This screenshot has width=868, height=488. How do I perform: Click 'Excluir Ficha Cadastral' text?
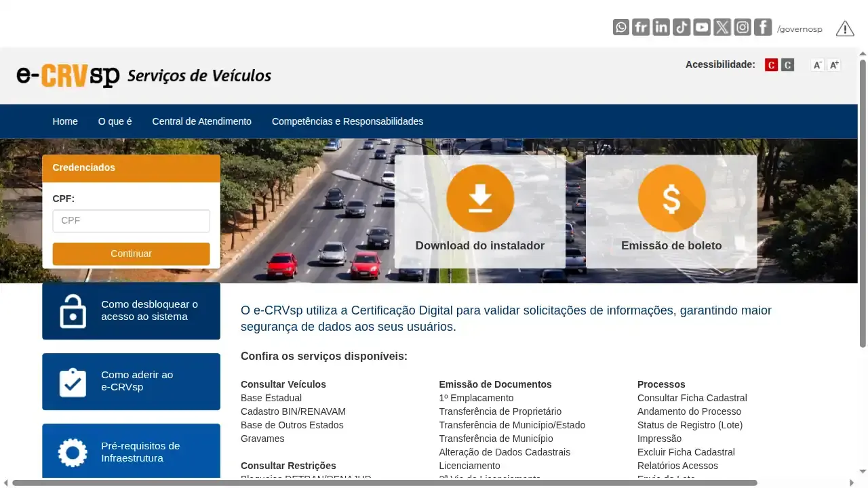[686, 452]
